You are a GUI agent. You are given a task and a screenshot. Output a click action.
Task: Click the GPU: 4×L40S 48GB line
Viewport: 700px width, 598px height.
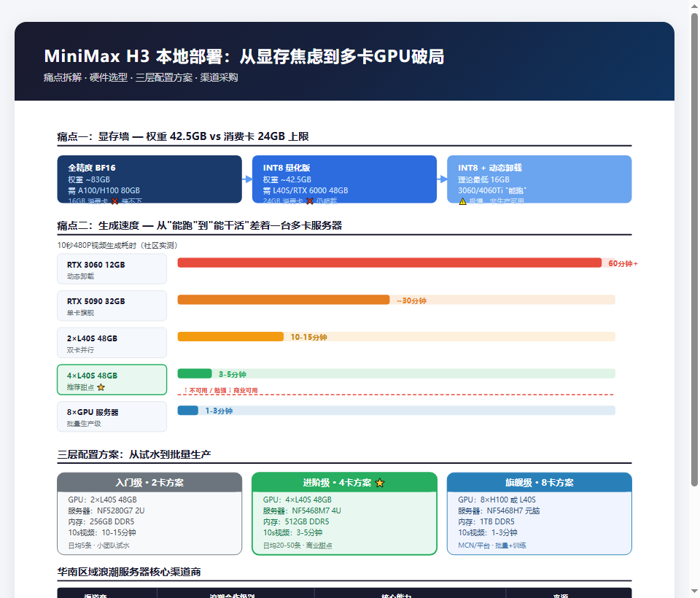(x=297, y=500)
